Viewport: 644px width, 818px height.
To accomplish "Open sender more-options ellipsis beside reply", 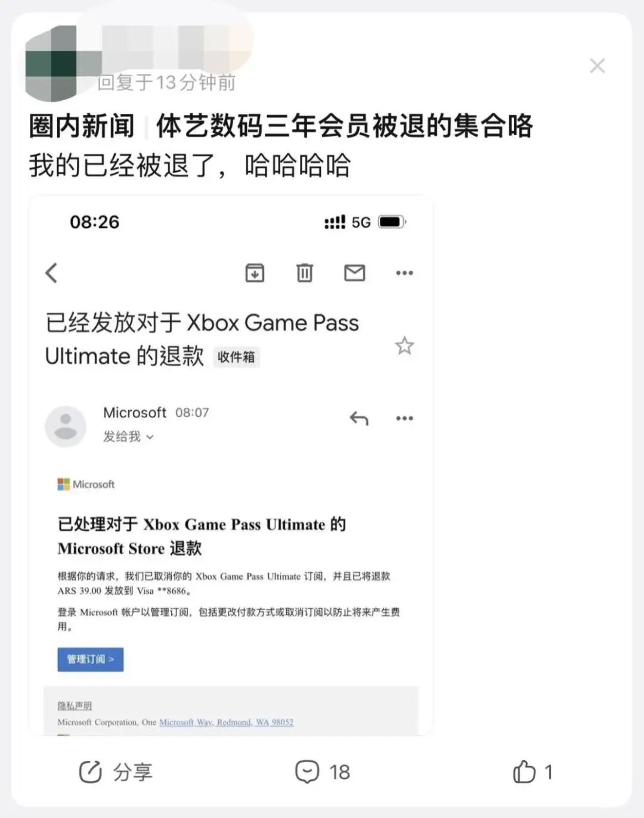I will pyautogui.click(x=404, y=419).
